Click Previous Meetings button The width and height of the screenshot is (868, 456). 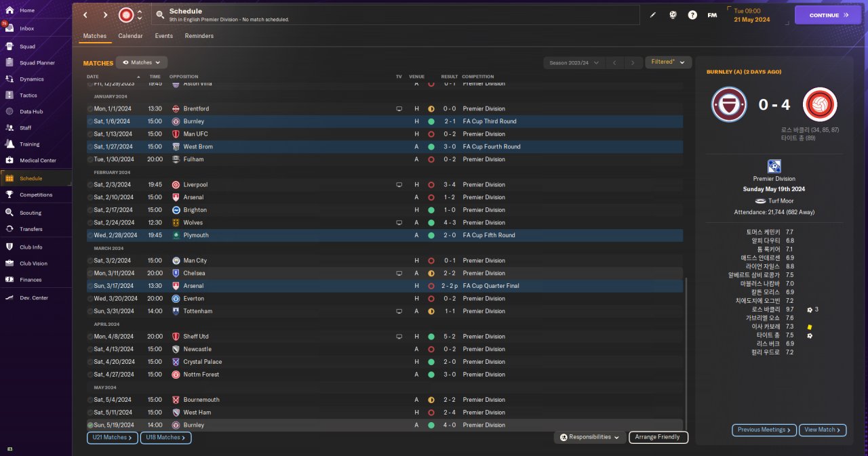(x=764, y=430)
